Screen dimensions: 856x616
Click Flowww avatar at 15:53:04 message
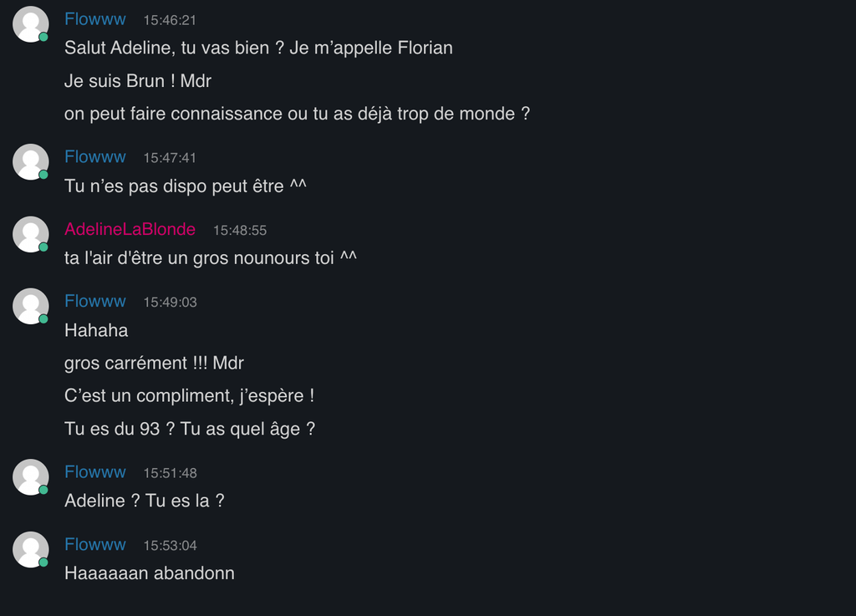[31, 549]
